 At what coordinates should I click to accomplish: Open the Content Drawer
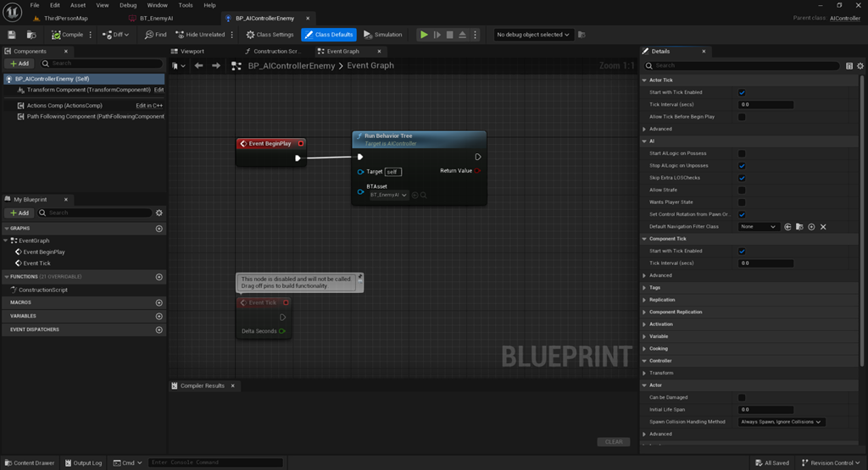(x=30, y=463)
